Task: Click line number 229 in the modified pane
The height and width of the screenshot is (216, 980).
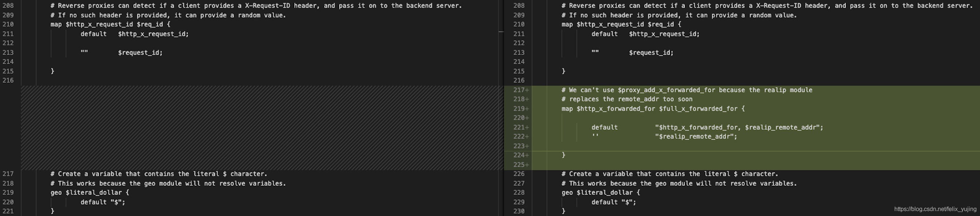Action: coord(519,202)
